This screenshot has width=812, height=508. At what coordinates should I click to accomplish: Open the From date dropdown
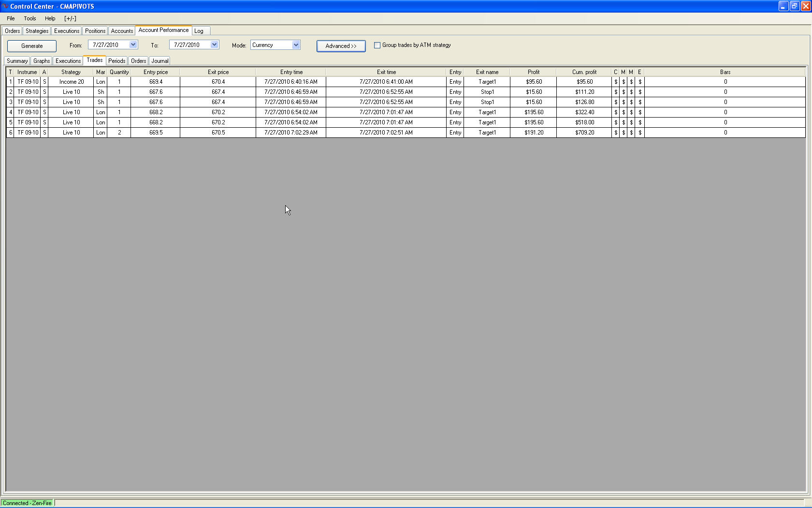(x=133, y=45)
